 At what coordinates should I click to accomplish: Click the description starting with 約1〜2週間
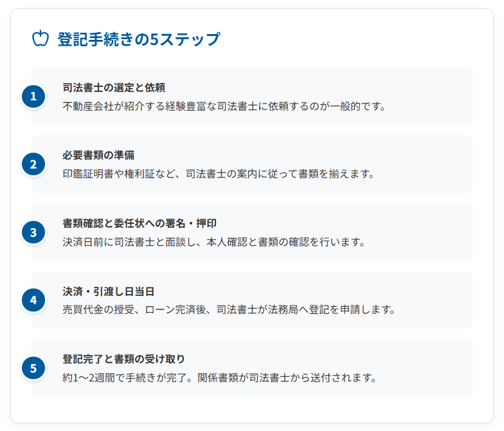coord(219,378)
